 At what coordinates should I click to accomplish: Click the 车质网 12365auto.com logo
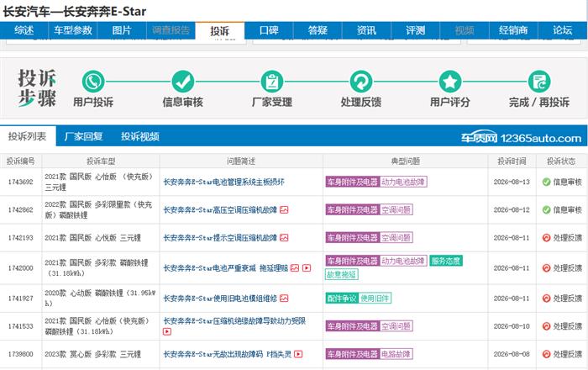pyautogui.click(x=522, y=138)
